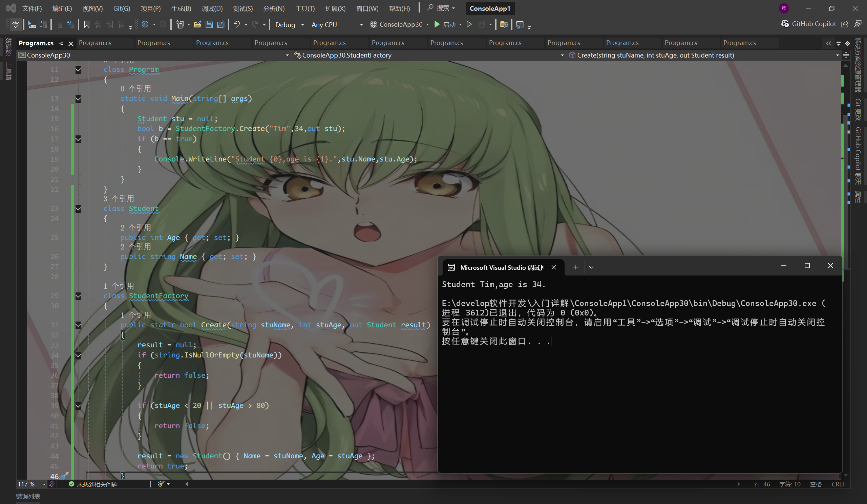Navigate backward with the blue arrow icon

(145, 24)
